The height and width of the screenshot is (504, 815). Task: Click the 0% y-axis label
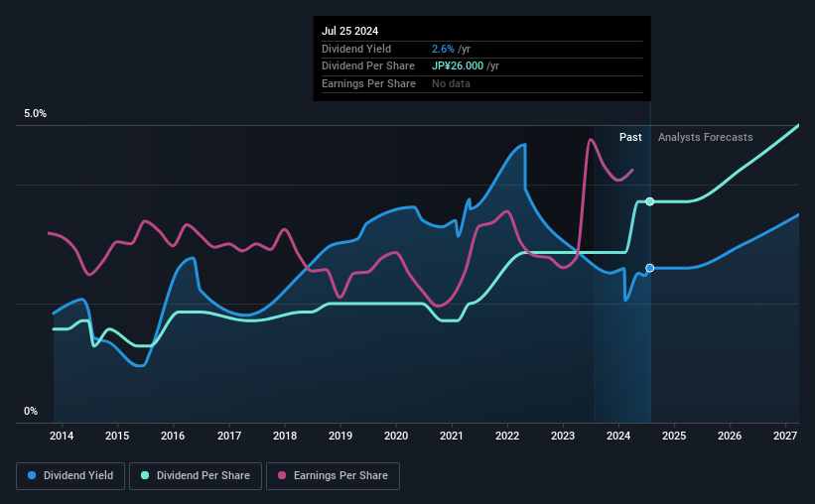pos(31,411)
